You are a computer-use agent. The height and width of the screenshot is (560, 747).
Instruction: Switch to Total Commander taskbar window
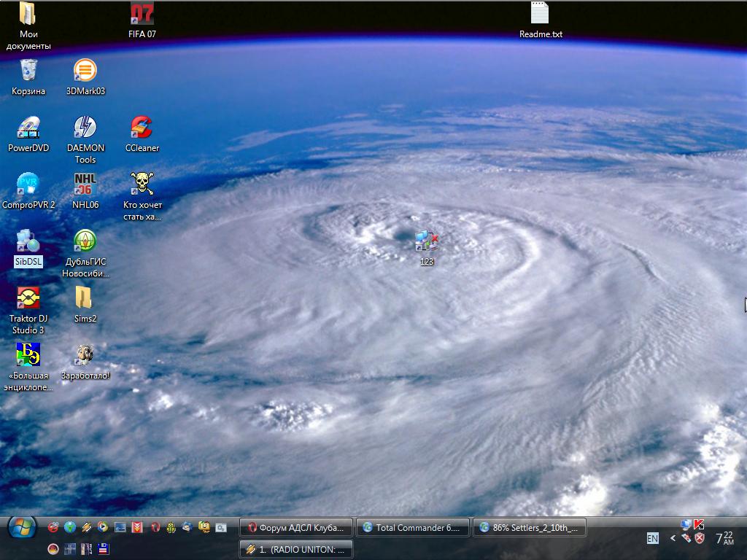pyautogui.click(x=412, y=528)
